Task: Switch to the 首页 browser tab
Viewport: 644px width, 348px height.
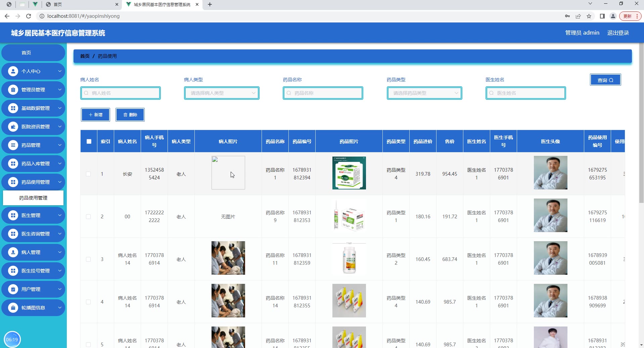Action: click(x=82, y=4)
